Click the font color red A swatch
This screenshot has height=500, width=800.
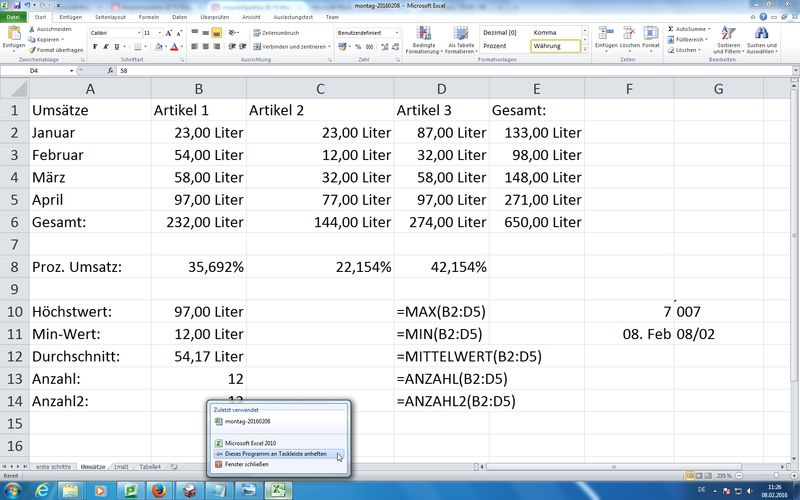click(174, 46)
